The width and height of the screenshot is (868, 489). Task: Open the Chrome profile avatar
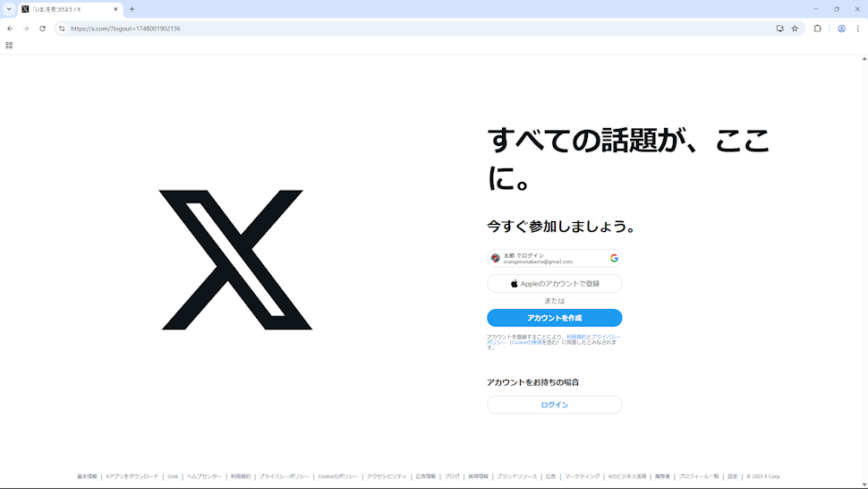(x=841, y=29)
